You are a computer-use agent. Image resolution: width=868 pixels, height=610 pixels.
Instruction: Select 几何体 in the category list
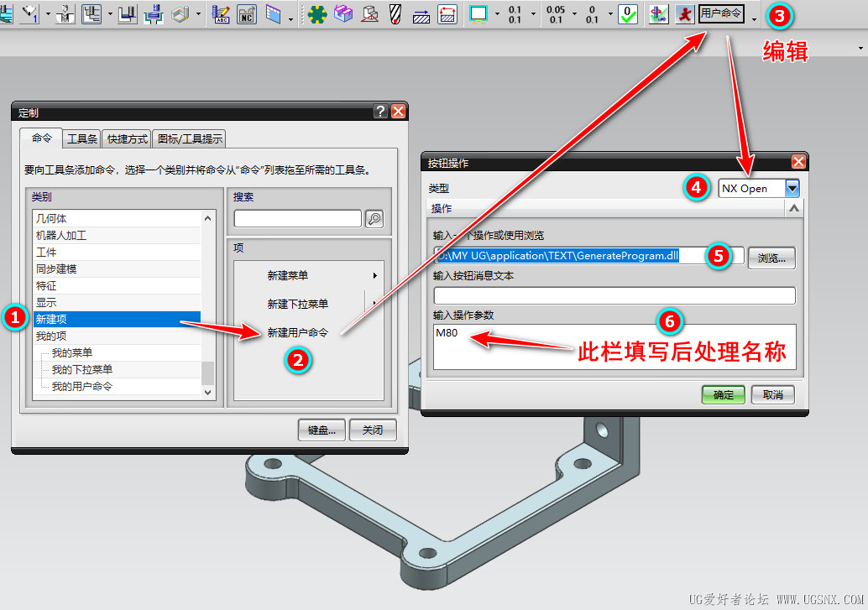click(117, 219)
